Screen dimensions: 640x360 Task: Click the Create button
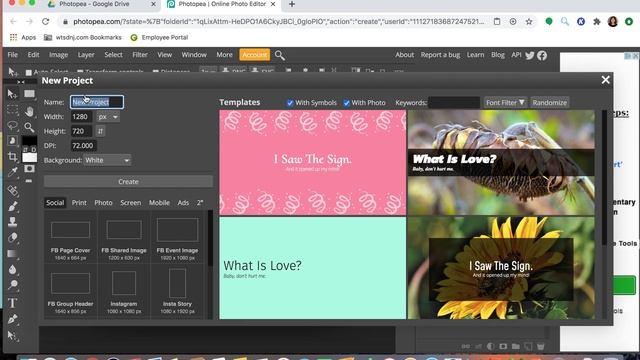pyautogui.click(x=128, y=182)
